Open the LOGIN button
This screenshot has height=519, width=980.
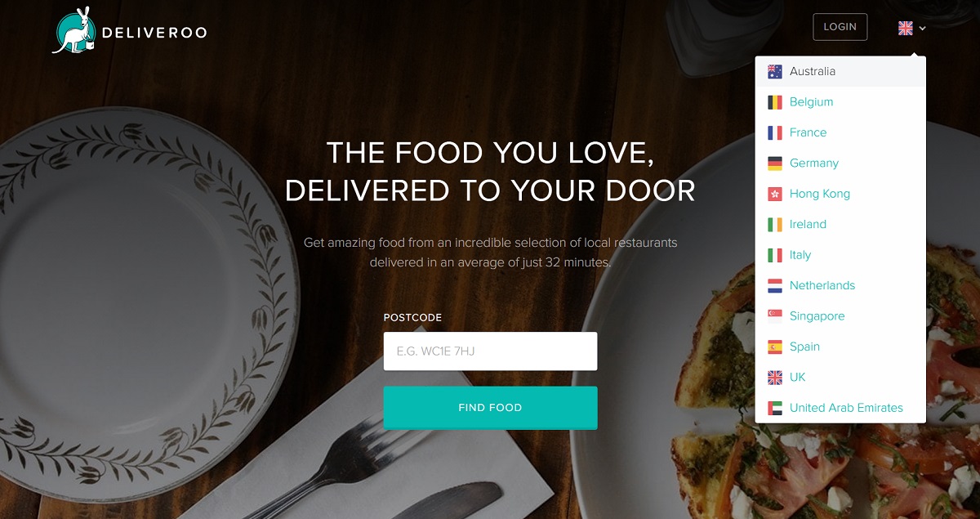[840, 27]
